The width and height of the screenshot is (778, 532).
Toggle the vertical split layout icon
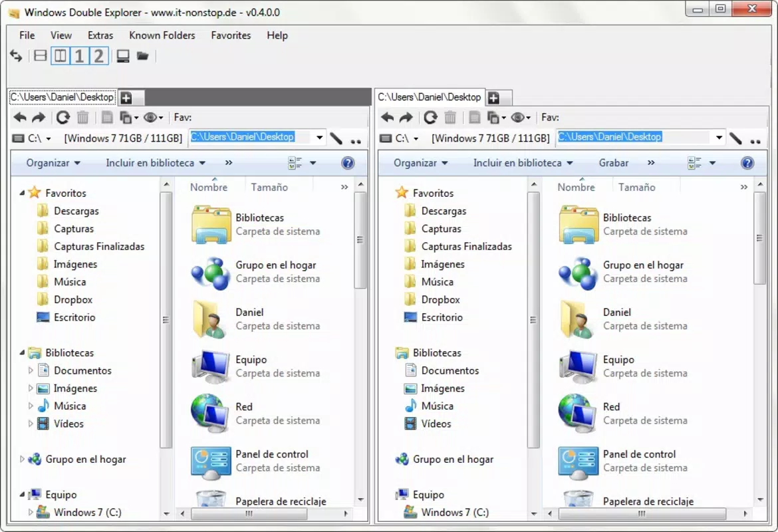point(60,56)
